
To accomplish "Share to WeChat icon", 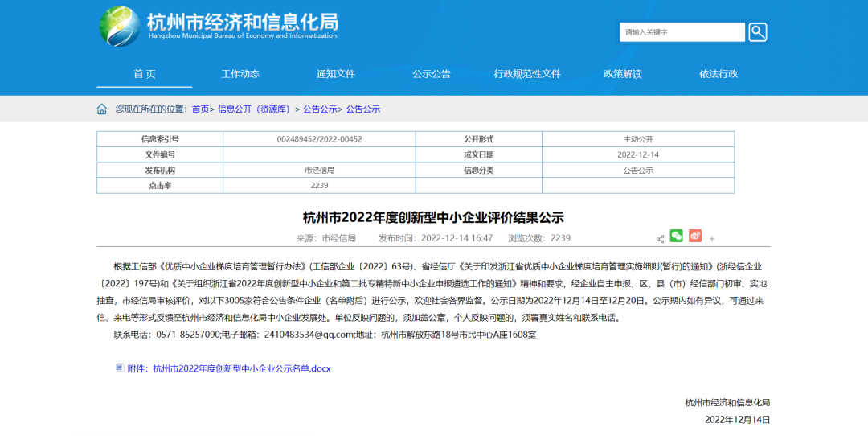I will (x=677, y=236).
